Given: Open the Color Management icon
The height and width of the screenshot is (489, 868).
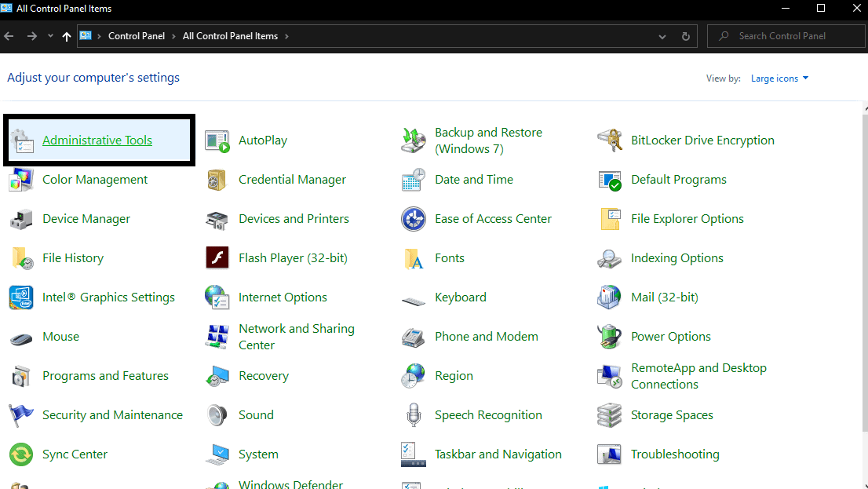Looking at the screenshot, I should coord(21,180).
